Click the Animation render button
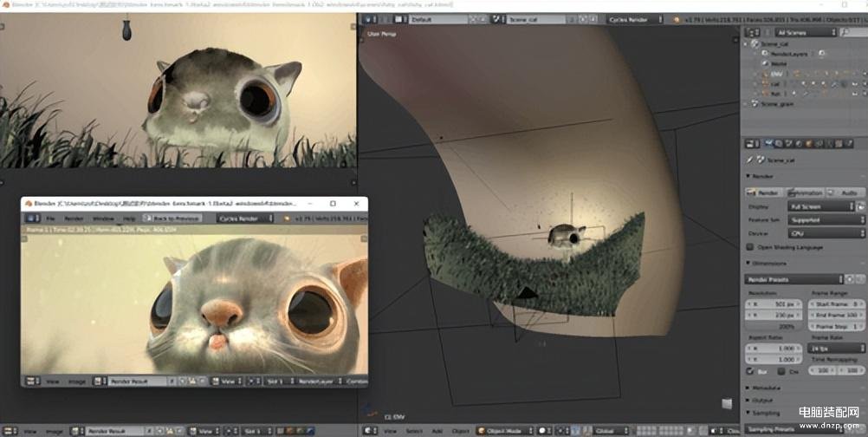Viewport: 868px width, 437px height. (805, 192)
